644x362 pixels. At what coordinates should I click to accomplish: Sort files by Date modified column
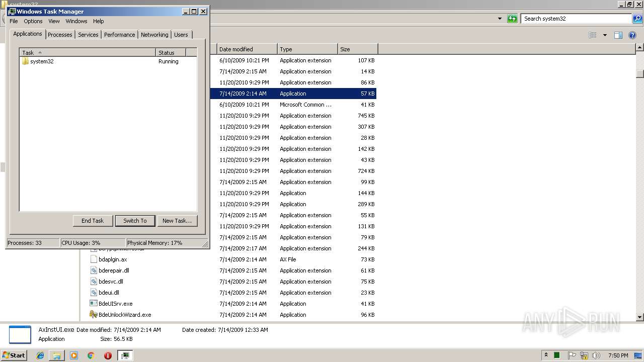[247, 49]
